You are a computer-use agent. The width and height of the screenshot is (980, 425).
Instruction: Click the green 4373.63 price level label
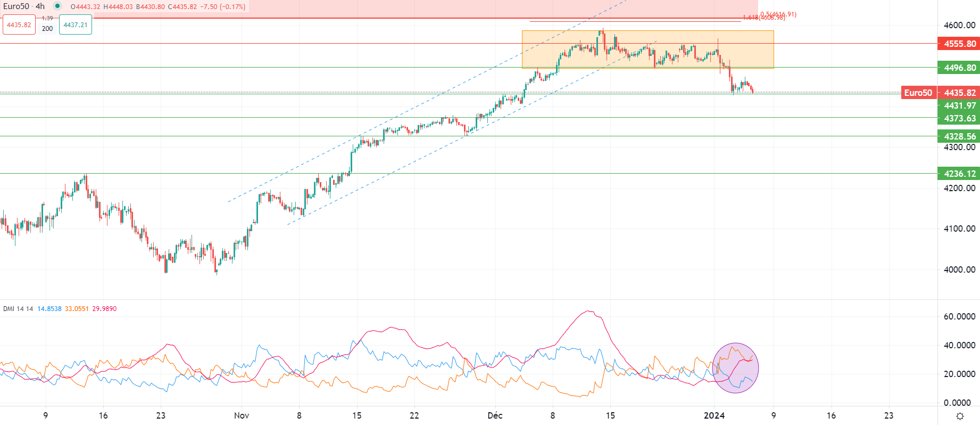959,118
